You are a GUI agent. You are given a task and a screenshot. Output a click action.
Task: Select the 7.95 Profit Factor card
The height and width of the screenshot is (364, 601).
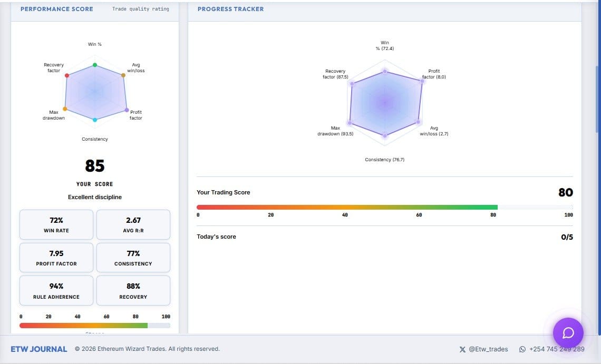point(56,258)
